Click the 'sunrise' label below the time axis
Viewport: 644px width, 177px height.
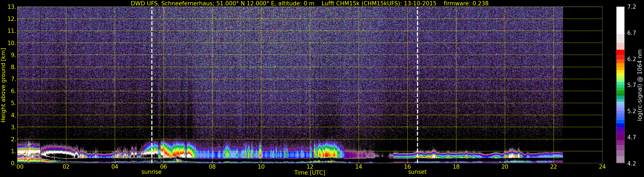pos(152,172)
